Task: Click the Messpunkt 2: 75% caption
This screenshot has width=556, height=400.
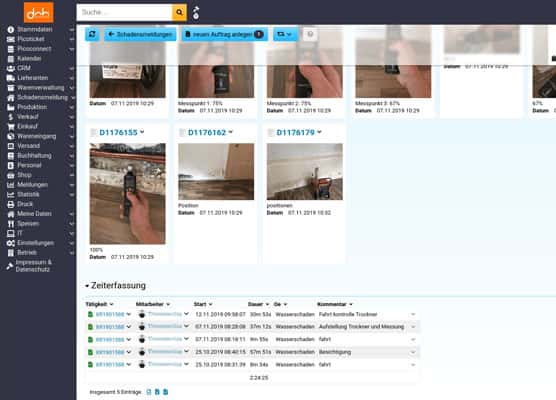Action: click(289, 104)
